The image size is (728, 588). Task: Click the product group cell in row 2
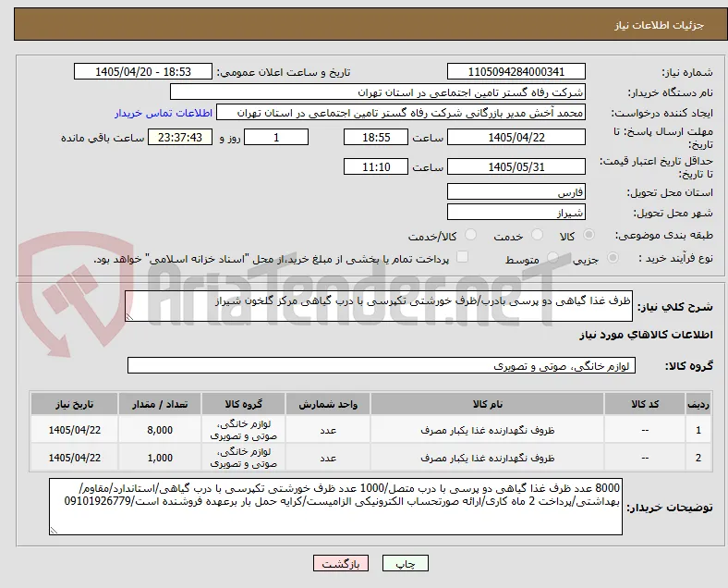(x=243, y=458)
